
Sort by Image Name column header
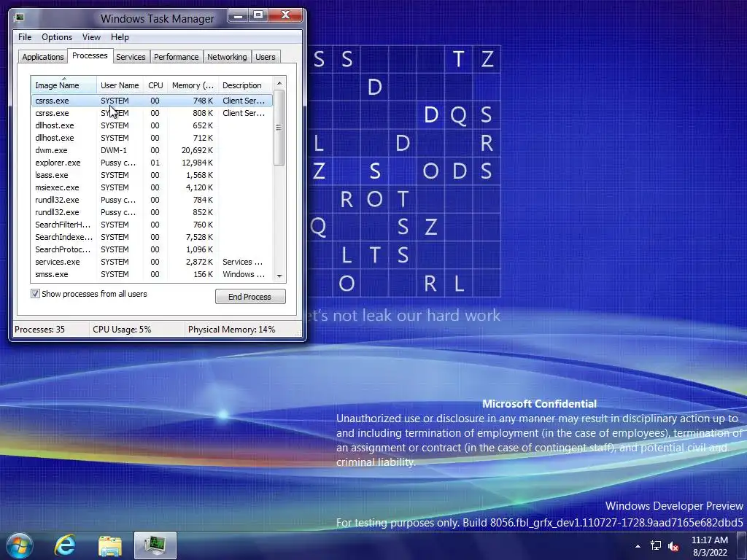pyautogui.click(x=64, y=85)
